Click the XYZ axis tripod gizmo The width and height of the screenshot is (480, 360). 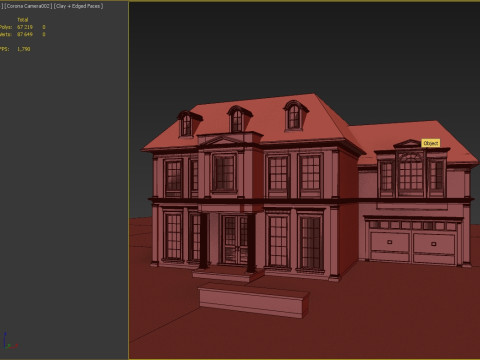click(x=10, y=341)
